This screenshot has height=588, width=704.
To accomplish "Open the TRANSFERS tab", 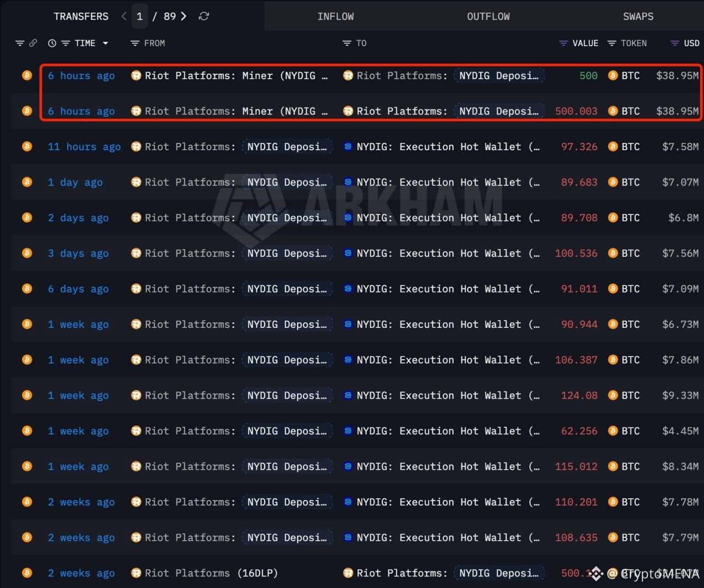I will [81, 17].
